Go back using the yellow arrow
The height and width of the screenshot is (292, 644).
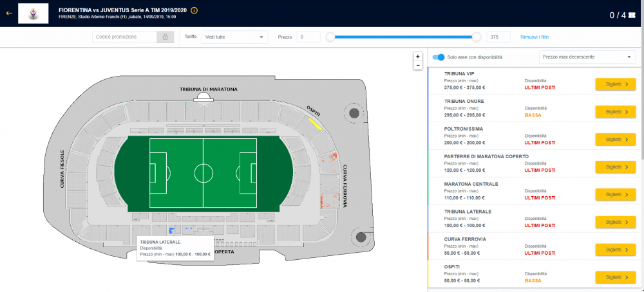(x=9, y=13)
